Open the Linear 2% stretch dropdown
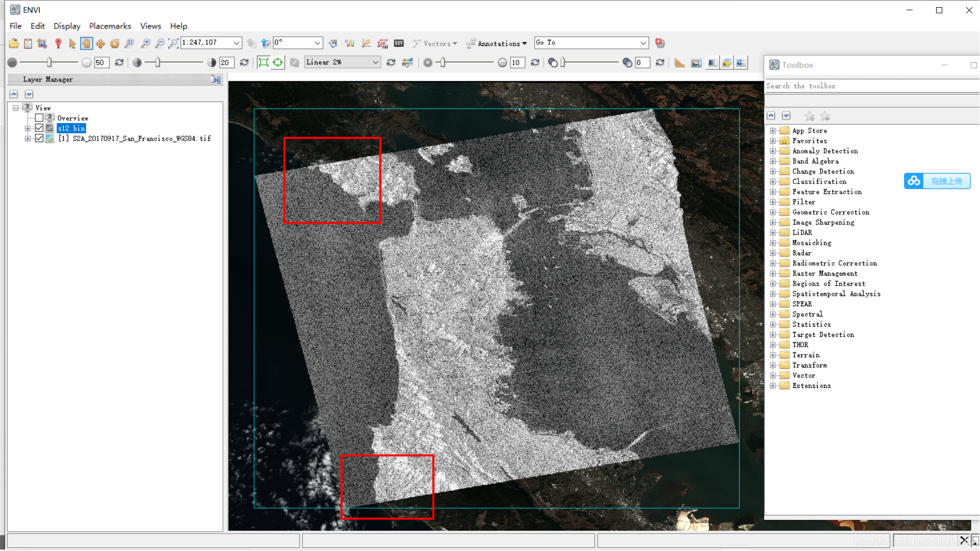The image size is (980, 551). tap(375, 62)
